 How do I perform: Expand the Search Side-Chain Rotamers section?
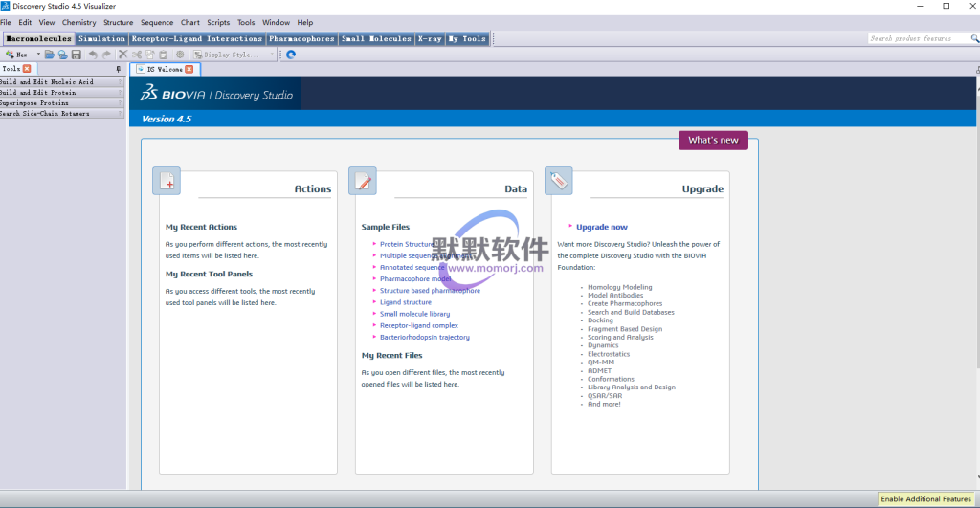61,114
